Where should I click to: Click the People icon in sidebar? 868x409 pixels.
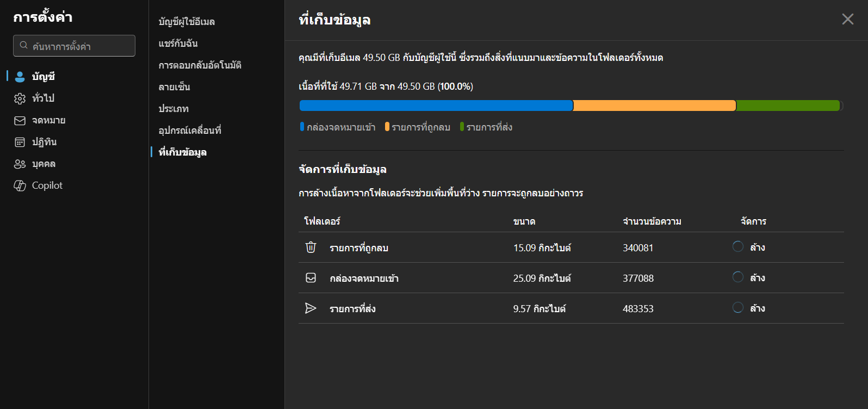(x=20, y=164)
